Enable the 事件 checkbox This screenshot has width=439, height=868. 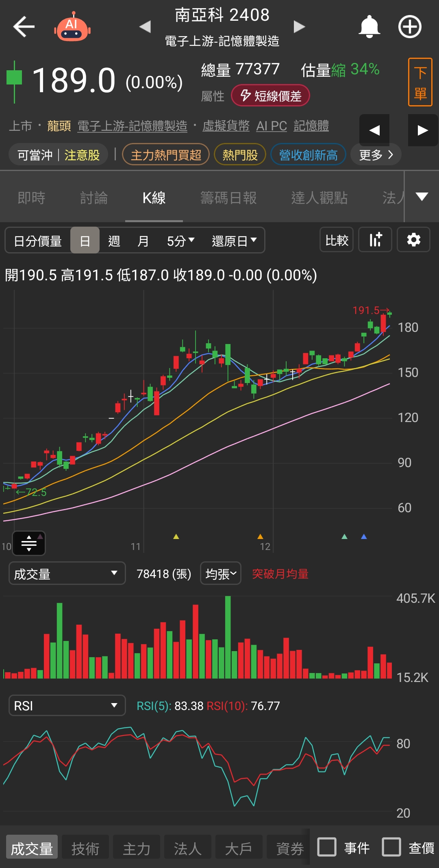pos(327,847)
